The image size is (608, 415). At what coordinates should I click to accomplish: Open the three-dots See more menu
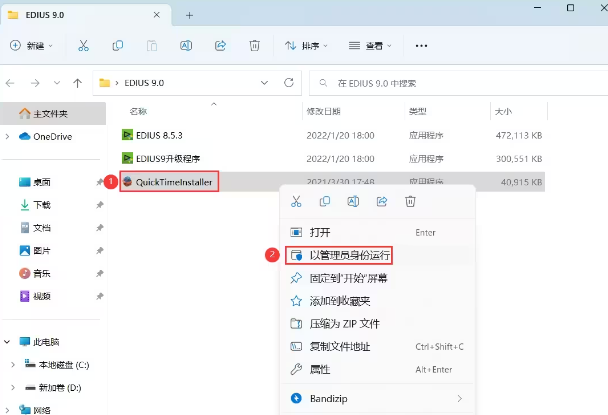(x=421, y=46)
